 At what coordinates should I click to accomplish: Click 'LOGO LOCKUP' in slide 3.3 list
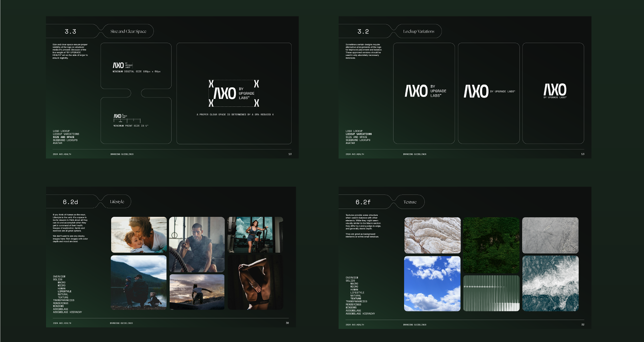coord(61,131)
